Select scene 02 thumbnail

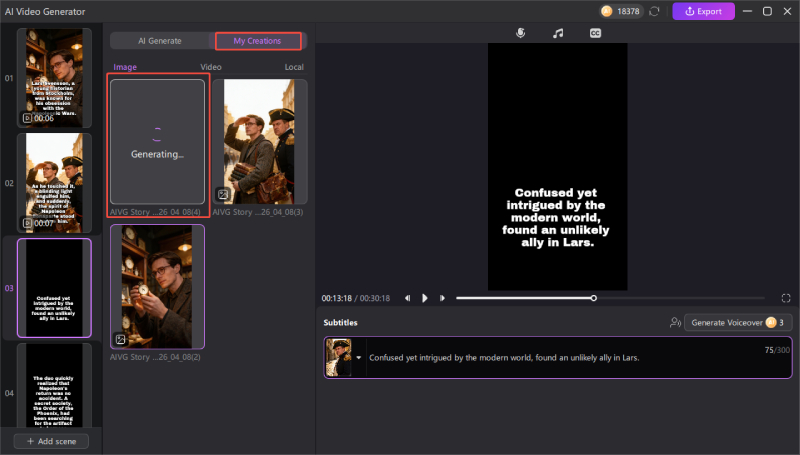(x=54, y=181)
